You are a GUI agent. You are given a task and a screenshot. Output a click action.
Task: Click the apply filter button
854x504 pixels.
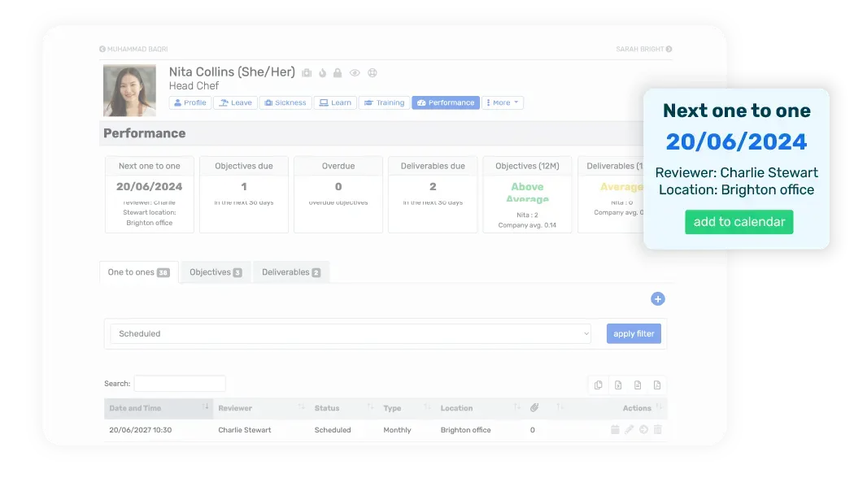pos(634,333)
